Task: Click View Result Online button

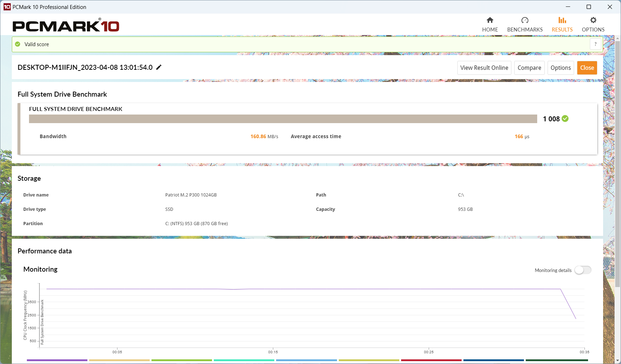Action: [484, 68]
